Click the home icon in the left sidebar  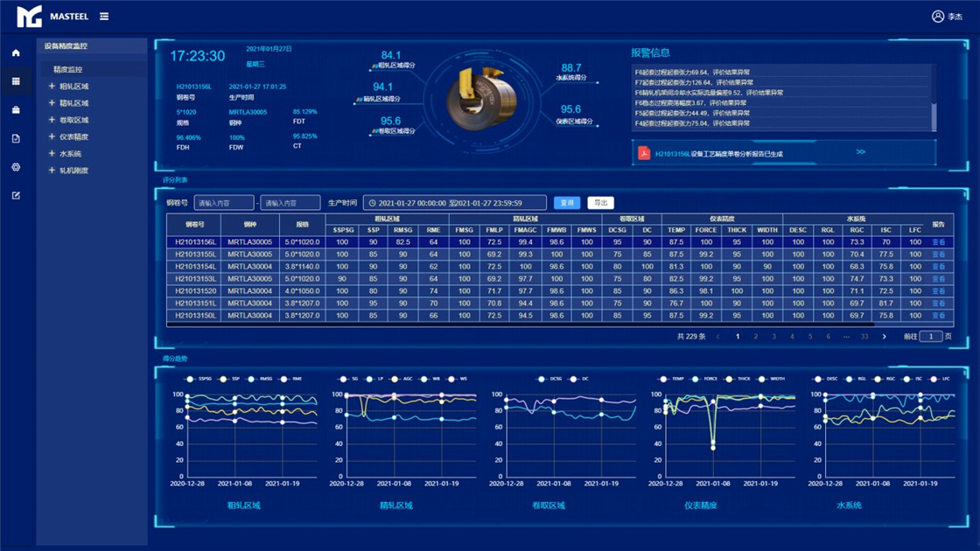tap(16, 53)
